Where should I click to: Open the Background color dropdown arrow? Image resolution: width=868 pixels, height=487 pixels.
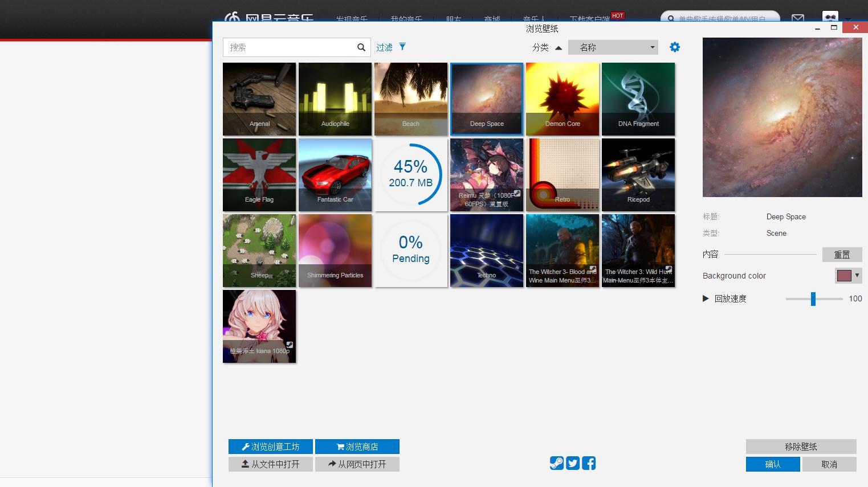tap(857, 276)
